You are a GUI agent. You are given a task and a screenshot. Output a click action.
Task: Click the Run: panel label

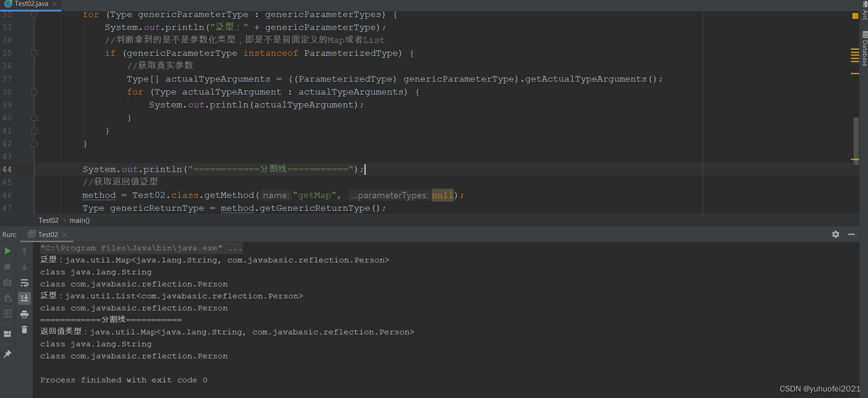click(9, 234)
